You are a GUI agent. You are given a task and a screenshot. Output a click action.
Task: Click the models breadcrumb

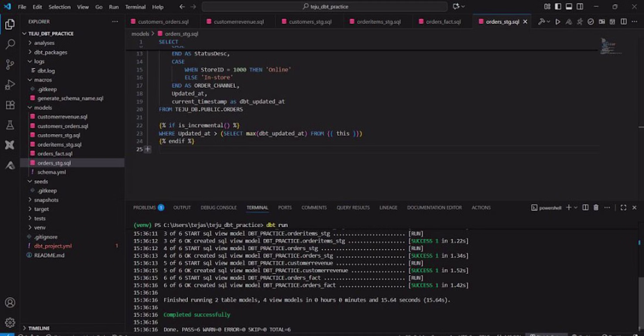(x=140, y=34)
